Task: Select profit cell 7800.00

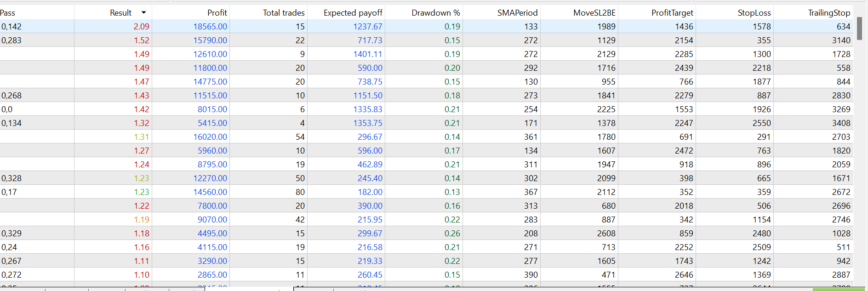Action: pyautogui.click(x=212, y=206)
